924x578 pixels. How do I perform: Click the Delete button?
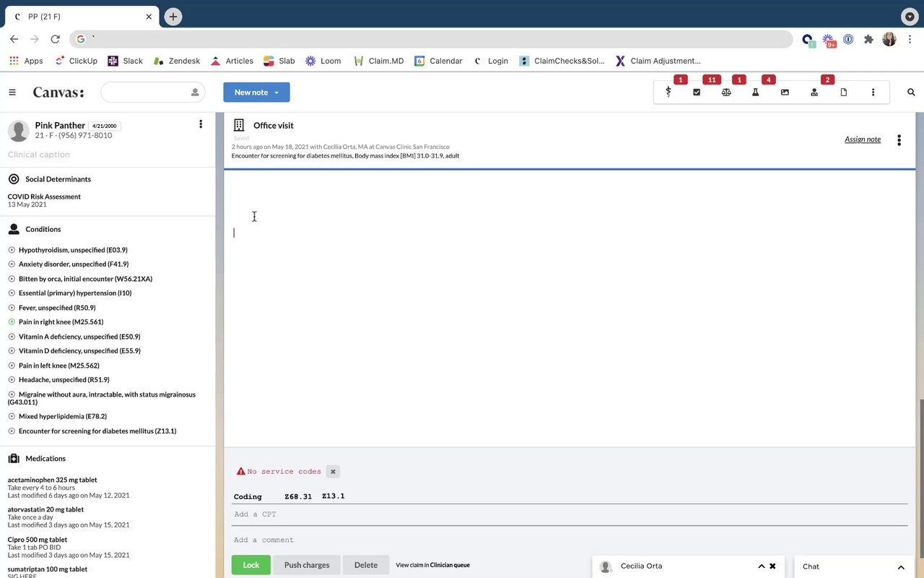[x=366, y=565]
